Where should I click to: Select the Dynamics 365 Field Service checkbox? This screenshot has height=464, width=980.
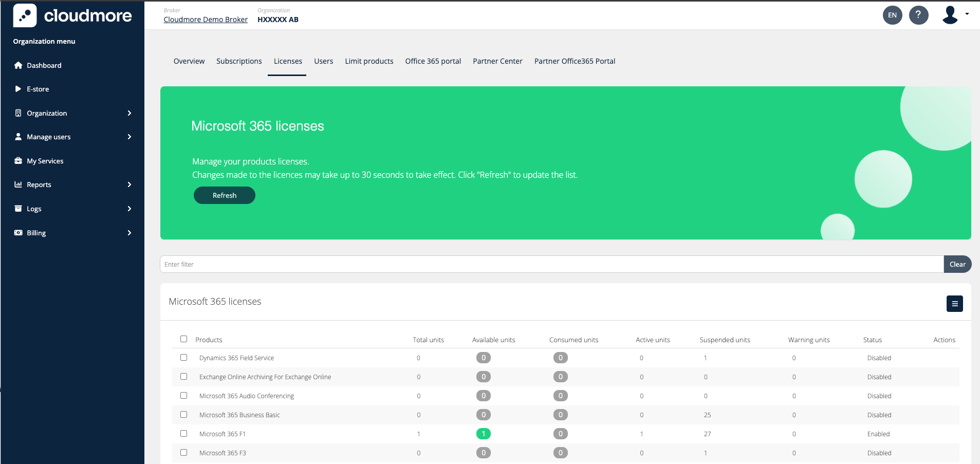point(183,357)
